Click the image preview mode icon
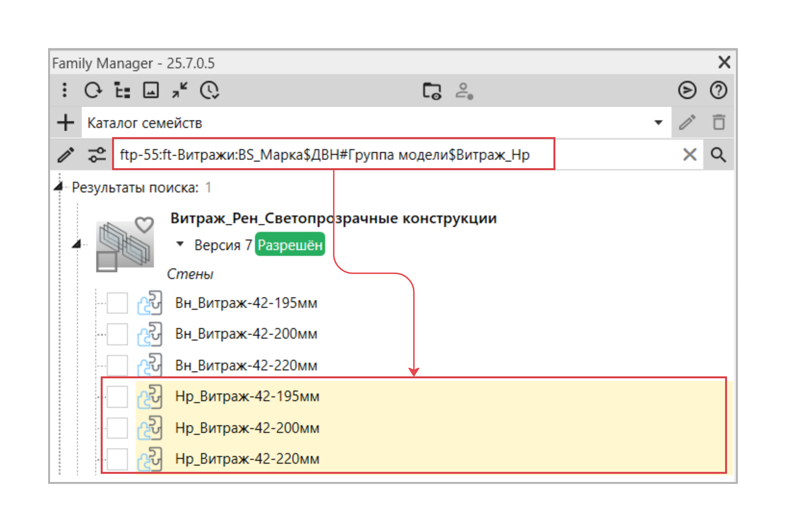 click(x=151, y=90)
